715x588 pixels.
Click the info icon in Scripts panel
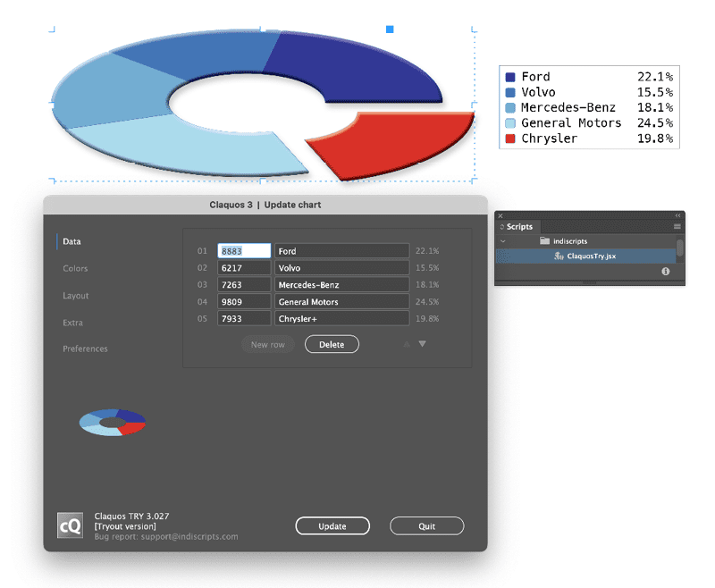click(666, 272)
